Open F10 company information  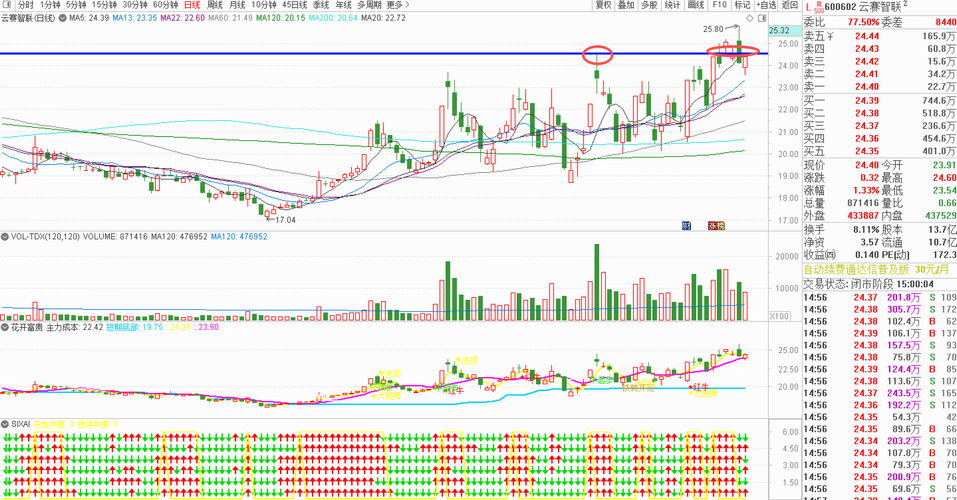point(719,5)
